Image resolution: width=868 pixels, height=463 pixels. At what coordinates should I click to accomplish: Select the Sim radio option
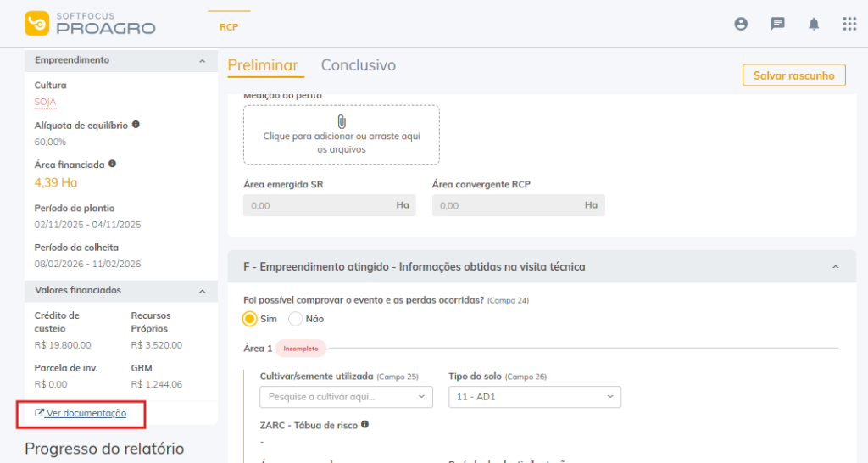[250, 319]
